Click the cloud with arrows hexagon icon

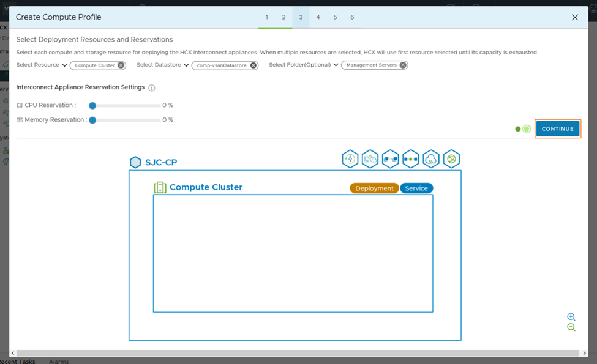431,159
